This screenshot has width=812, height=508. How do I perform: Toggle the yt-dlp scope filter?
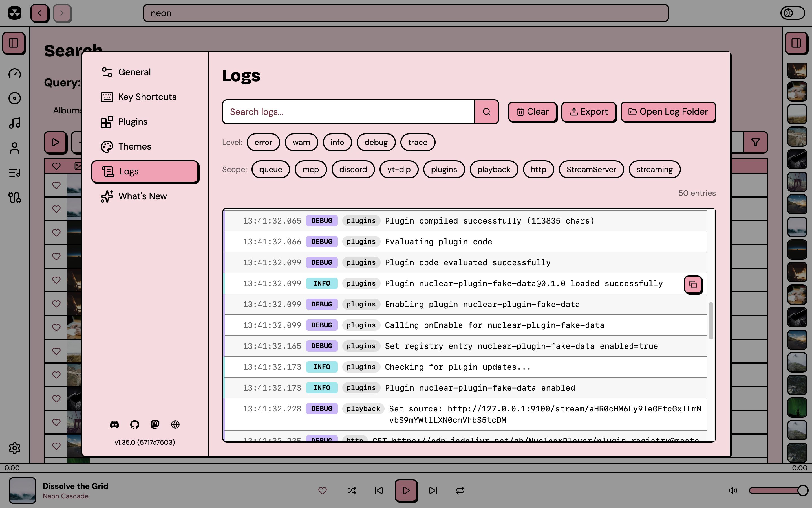click(x=399, y=169)
